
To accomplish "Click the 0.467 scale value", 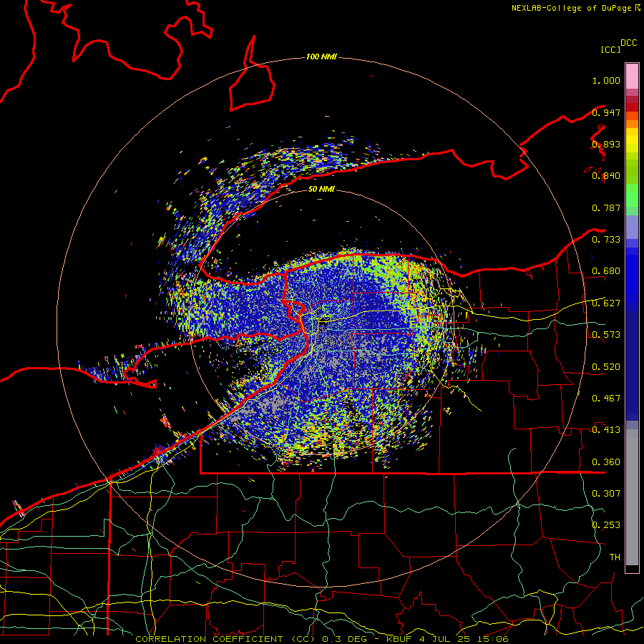I will pyautogui.click(x=606, y=399).
